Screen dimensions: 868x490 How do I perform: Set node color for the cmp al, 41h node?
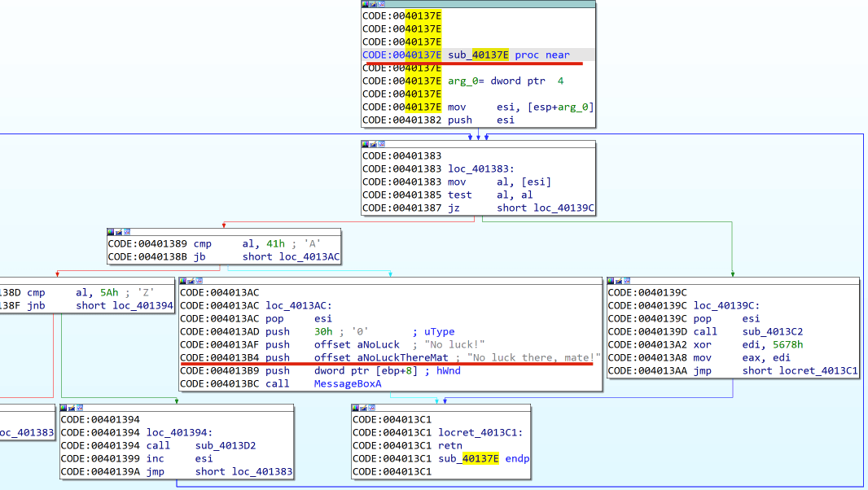111,232
